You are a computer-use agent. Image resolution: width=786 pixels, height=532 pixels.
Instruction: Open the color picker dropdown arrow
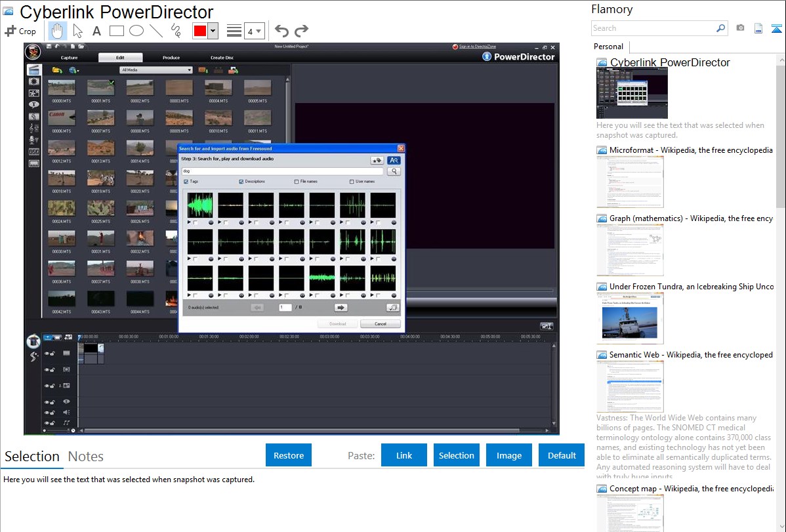click(x=213, y=31)
